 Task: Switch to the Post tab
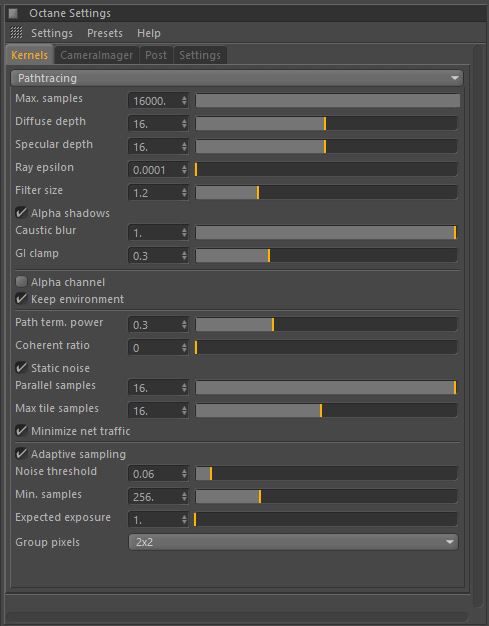pyautogui.click(x=156, y=55)
